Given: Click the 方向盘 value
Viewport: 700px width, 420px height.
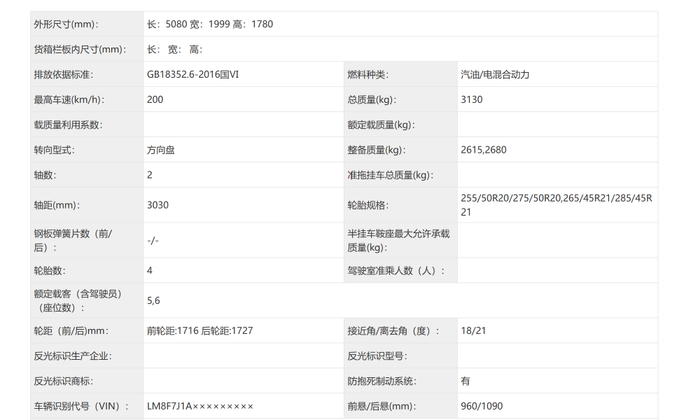Looking at the screenshot, I should point(161,150).
